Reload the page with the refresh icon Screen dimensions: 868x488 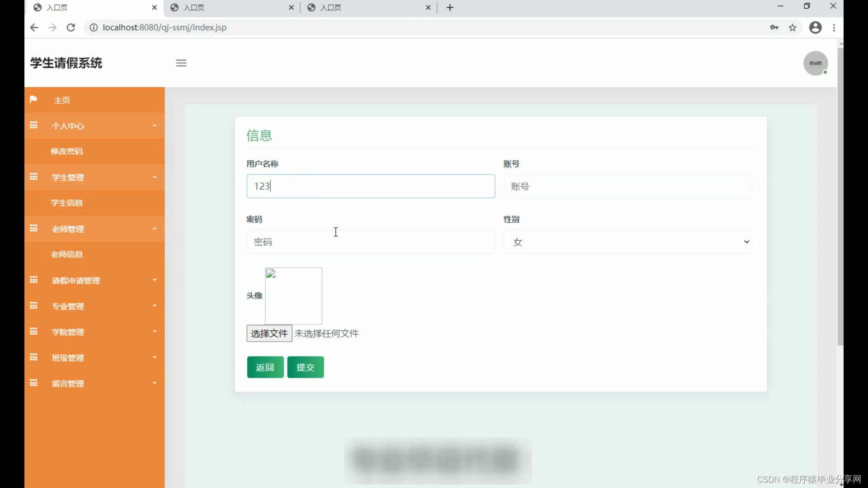point(71,28)
